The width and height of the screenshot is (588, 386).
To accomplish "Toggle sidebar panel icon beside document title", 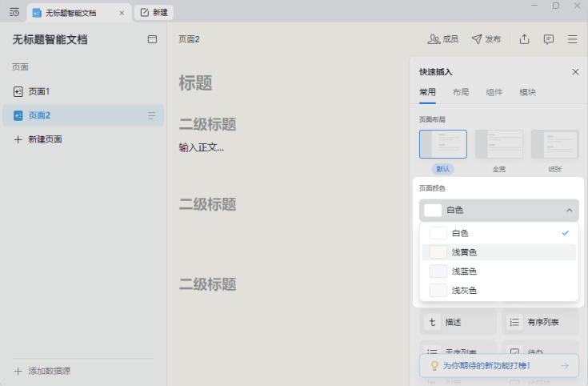I will (152, 39).
